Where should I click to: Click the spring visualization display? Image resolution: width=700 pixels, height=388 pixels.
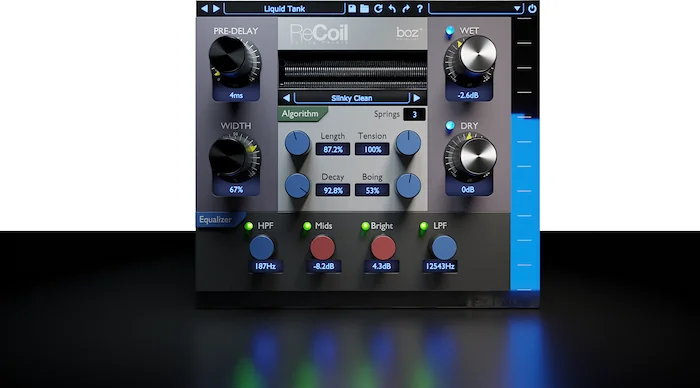[353, 71]
